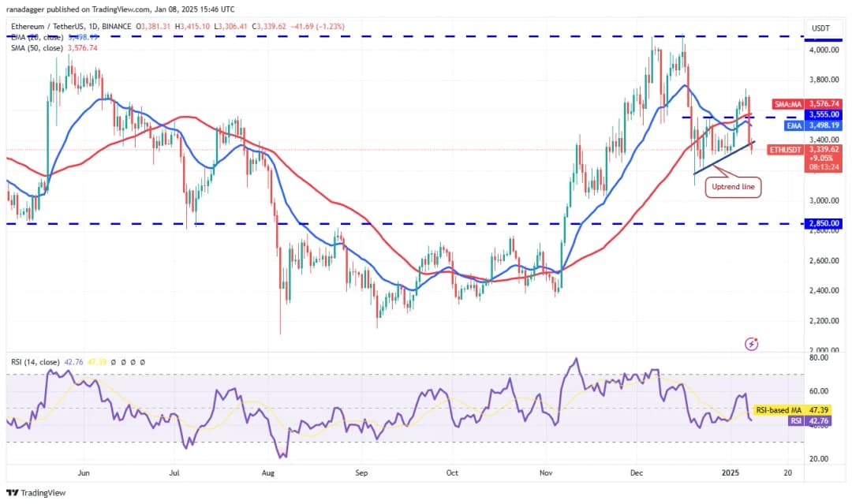This screenshot has width=852, height=504.
Task: Select the 3,555.00 horizontal line price tag
Action: coord(822,114)
